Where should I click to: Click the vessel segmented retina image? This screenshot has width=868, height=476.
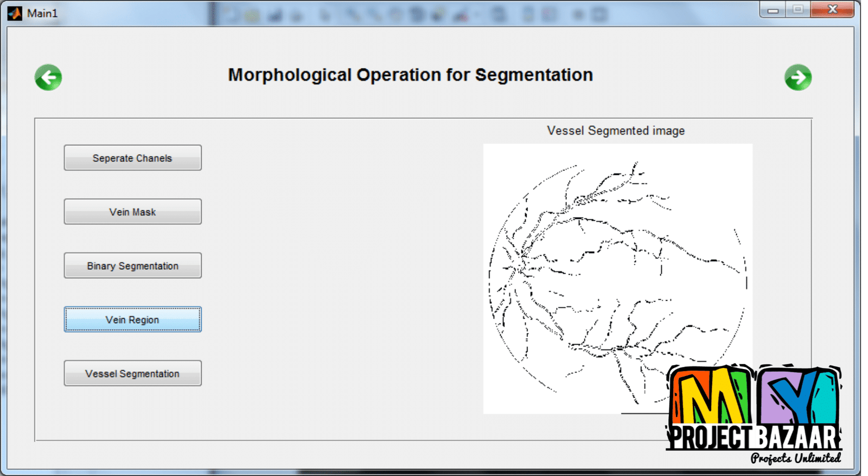click(x=597, y=271)
